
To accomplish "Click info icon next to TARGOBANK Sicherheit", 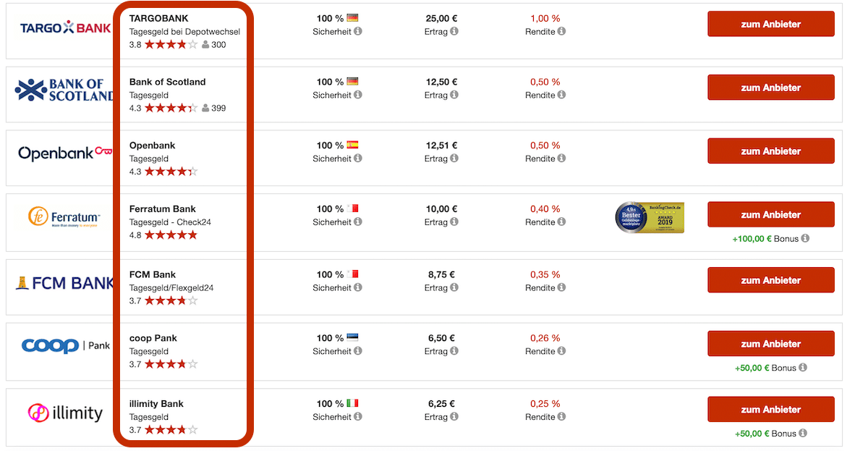I will coord(358,31).
